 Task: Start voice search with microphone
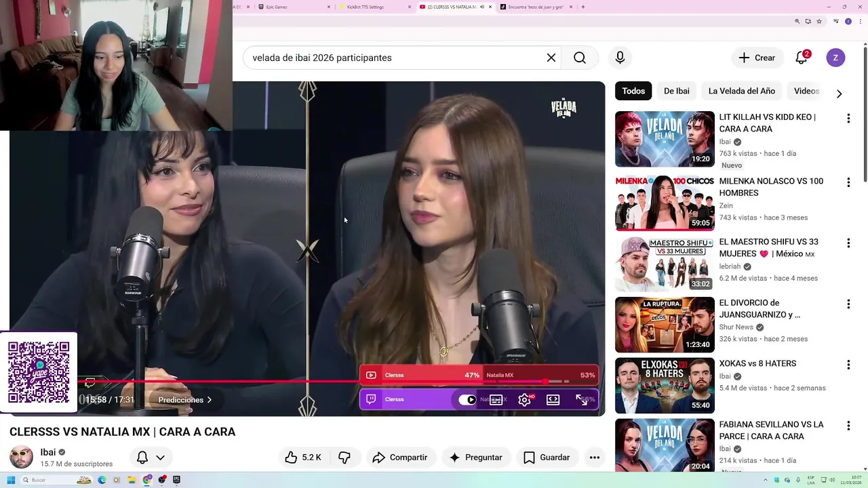tap(620, 58)
